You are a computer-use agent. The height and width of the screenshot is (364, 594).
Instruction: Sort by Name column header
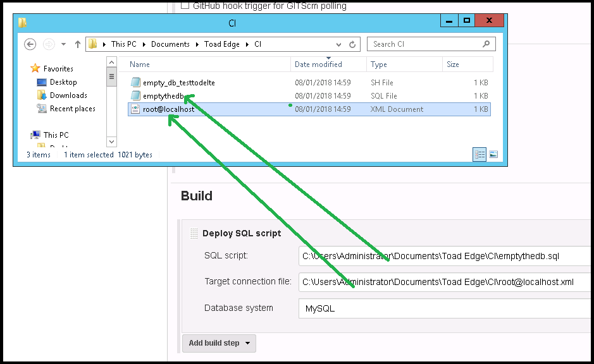click(x=204, y=64)
